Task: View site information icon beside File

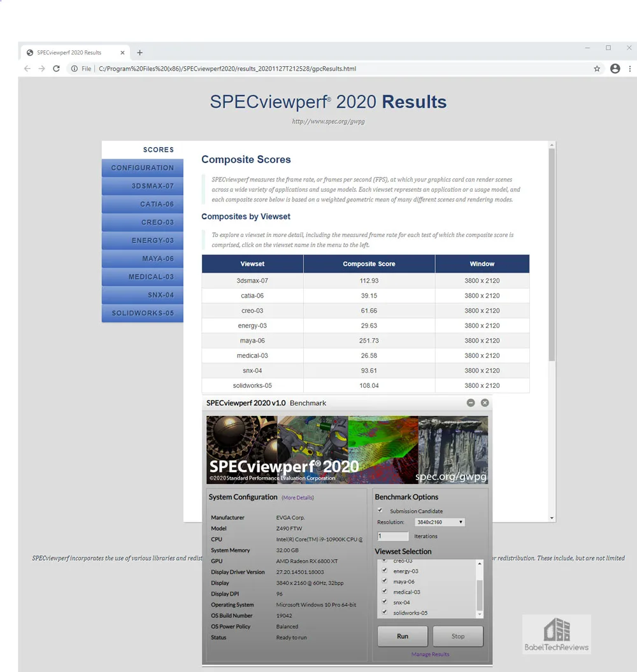Action: click(74, 69)
